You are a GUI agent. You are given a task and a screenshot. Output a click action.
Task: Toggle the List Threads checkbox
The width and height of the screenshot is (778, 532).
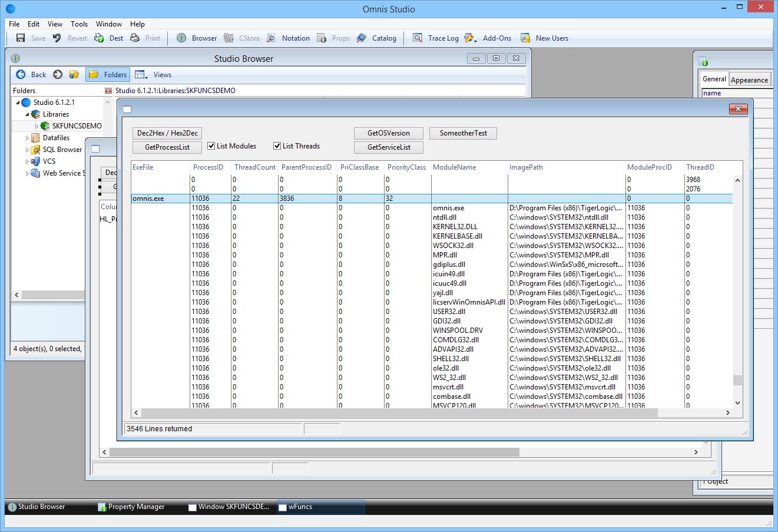point(277,146)
